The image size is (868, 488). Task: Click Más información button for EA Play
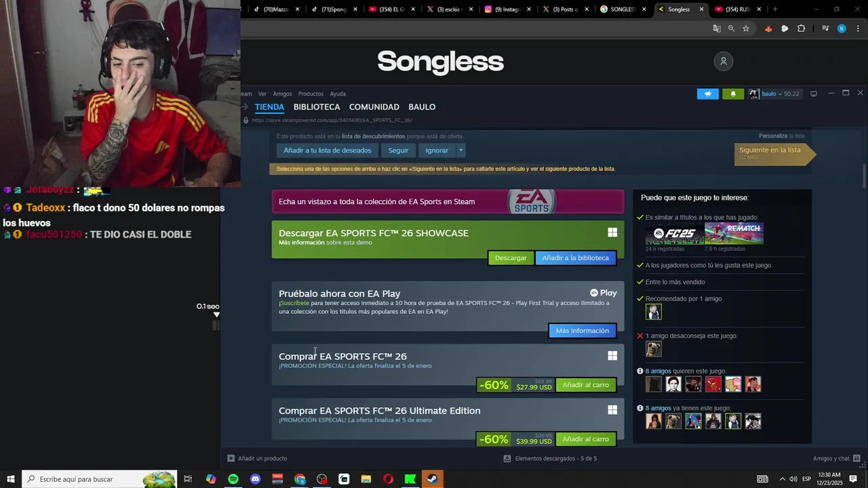[x=583, y=330]
